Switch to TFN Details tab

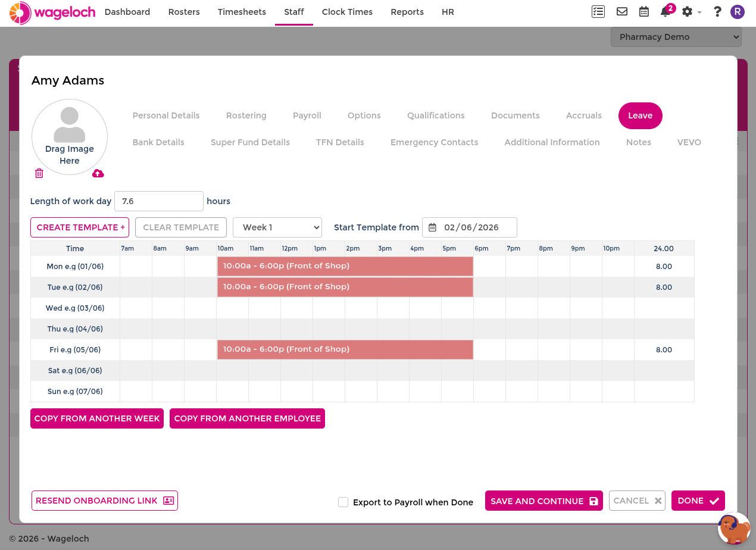pyautogui.click(x=340, y=142)
